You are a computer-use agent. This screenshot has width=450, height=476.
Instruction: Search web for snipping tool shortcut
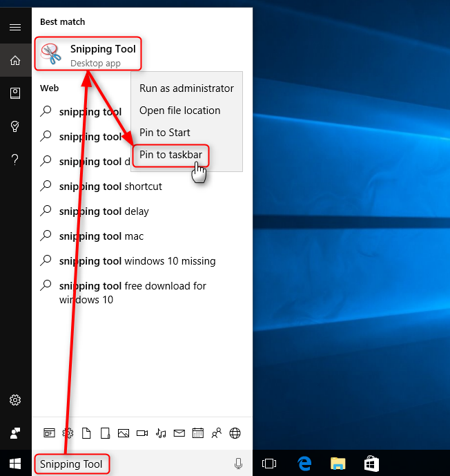[142, 187]
